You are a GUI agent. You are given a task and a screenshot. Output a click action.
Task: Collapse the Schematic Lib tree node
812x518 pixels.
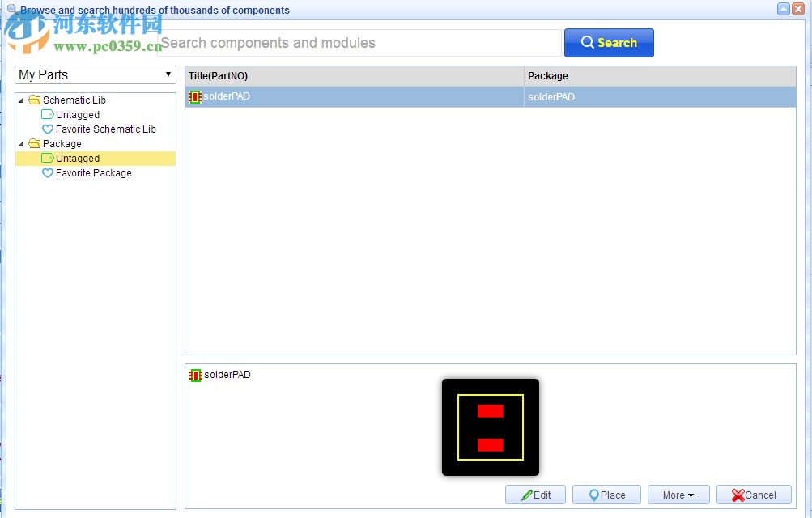tap(21, 100)
